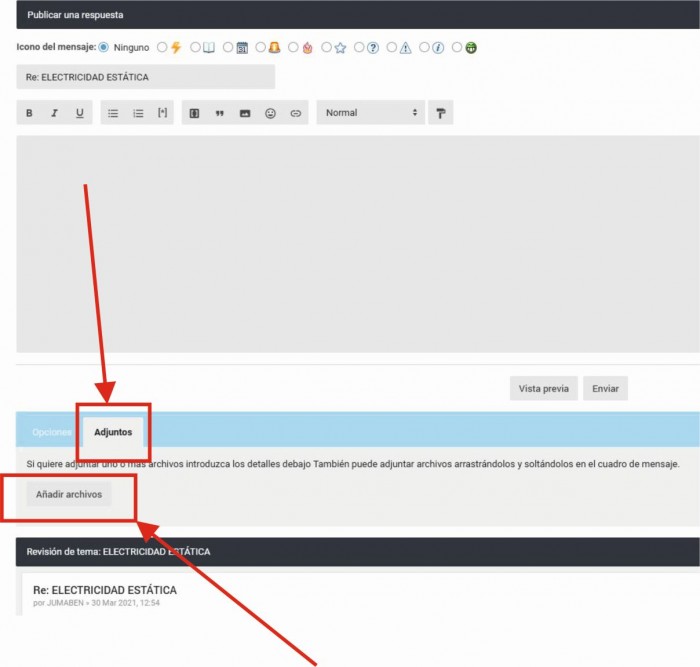The image size is (700, 667).
Task: Apply italic formatting to text
Action: click(x=54, y=113)
